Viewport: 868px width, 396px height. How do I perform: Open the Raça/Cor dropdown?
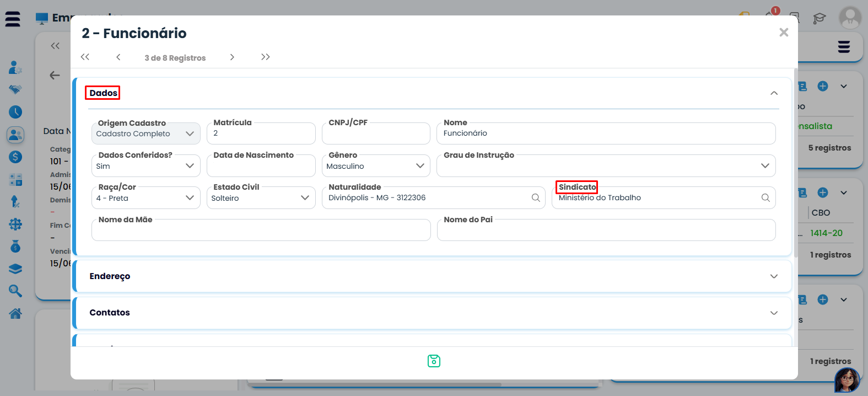click(146, 198)
